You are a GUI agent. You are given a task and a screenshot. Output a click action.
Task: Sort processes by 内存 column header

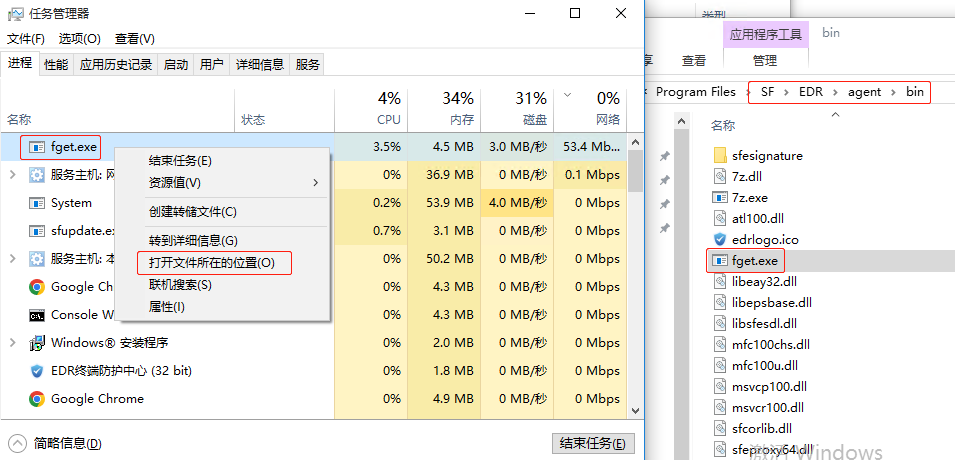click(457, 108)
